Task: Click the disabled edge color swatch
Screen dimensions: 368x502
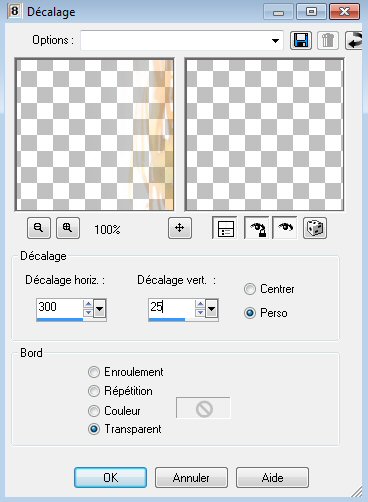Action: tap(203, 408)
